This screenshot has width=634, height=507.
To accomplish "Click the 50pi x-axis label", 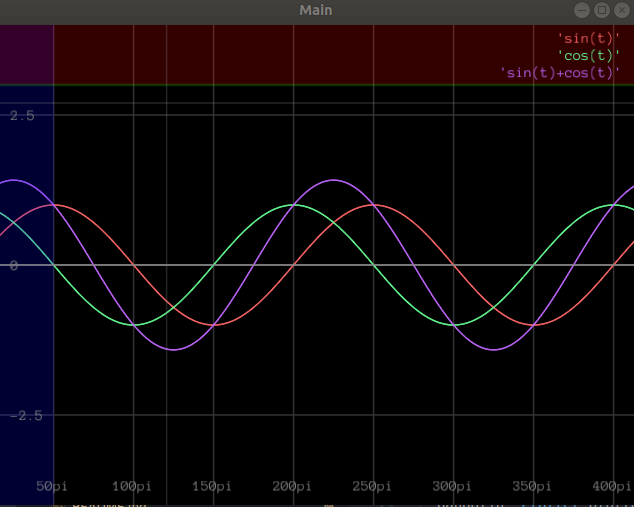I will 51,486.
